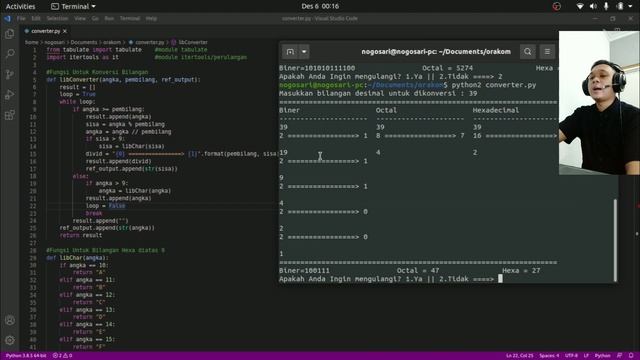The width and height of the screenshot is (640, 360).
Task: Open the Source Control view
Action: pos(9,74)
